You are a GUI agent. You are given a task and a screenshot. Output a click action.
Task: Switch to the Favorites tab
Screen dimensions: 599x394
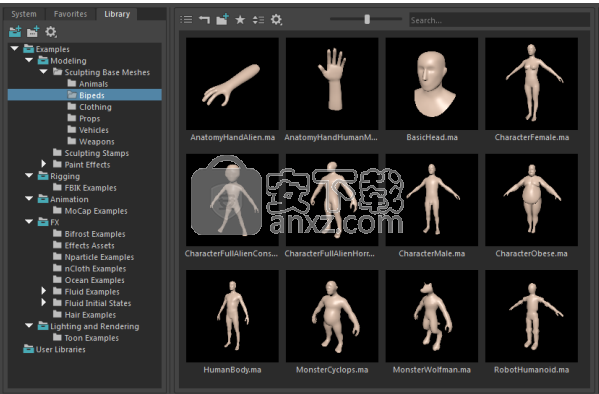[70, 14]
